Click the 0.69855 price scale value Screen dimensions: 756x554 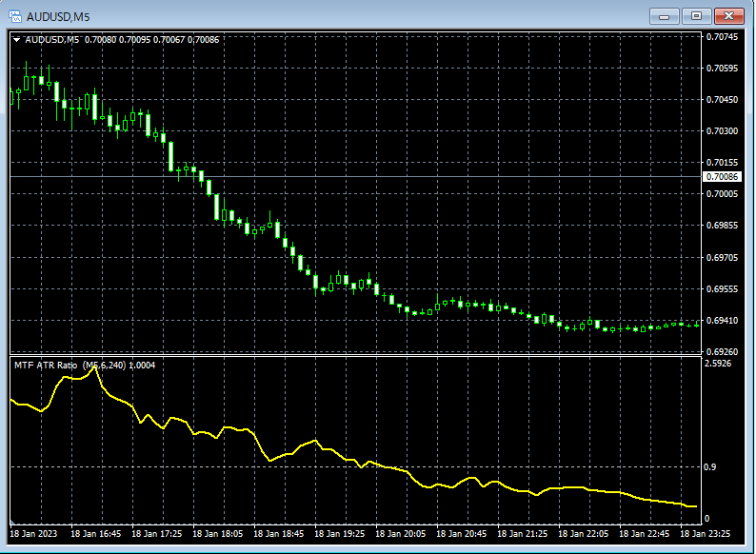click(x=722, y=226)
